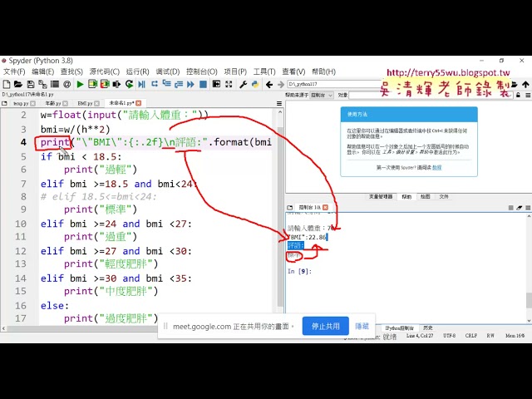Click the Open file folder icon

click(x=18, y=84)
